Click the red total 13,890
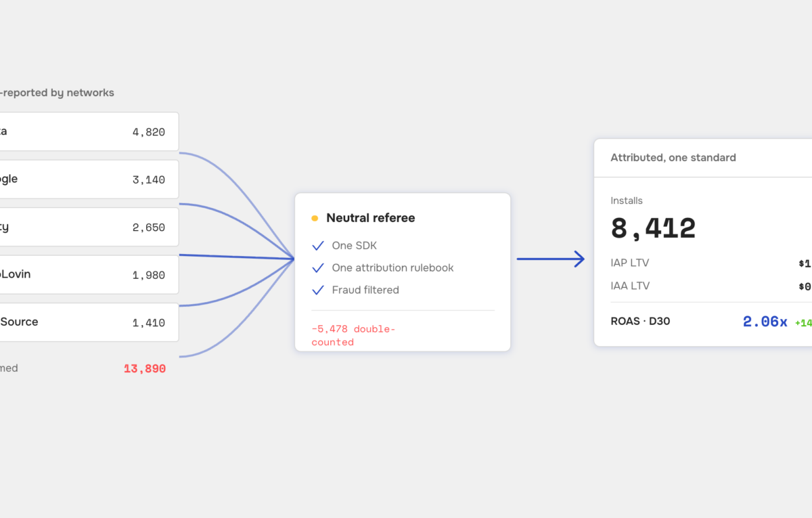 (145, 369)
